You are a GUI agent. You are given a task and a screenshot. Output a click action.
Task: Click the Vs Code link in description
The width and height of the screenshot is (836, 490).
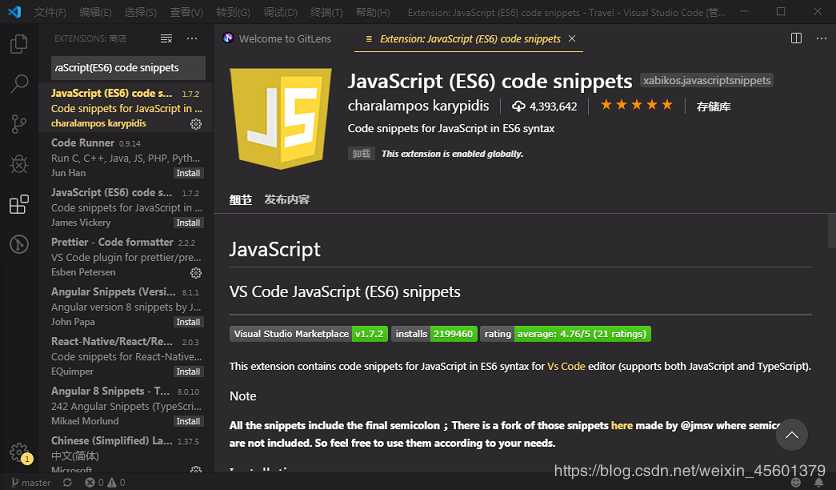coord(566,367)
